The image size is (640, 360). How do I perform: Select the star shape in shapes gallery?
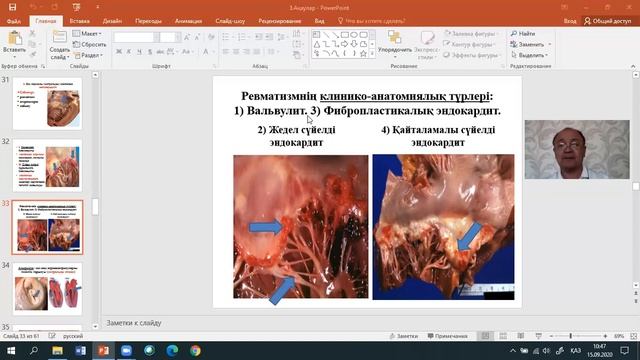[x=363, y=53]
